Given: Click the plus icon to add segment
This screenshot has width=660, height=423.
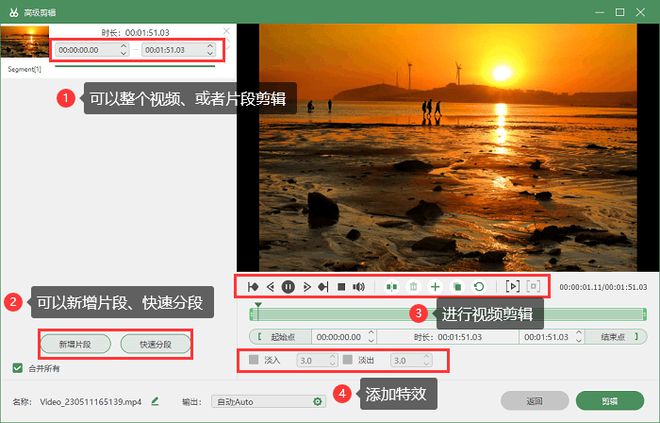Looking at the screenshot, I should (434, 287).
